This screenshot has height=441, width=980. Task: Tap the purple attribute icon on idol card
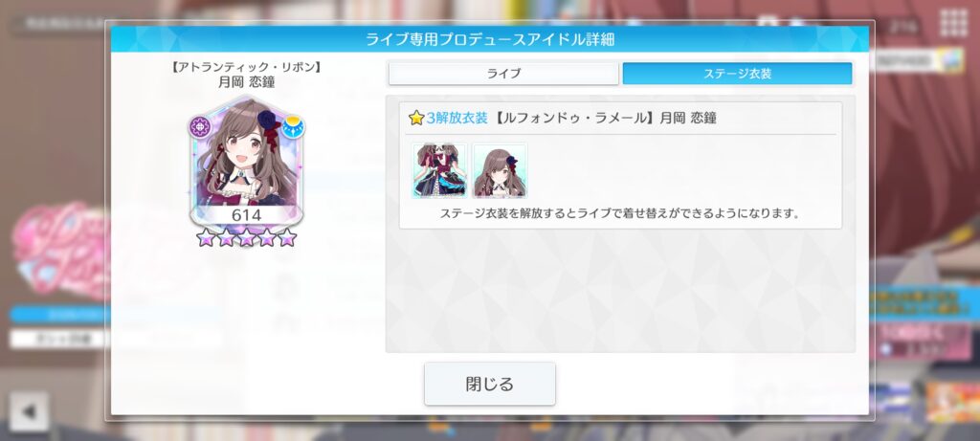point(201,126)
